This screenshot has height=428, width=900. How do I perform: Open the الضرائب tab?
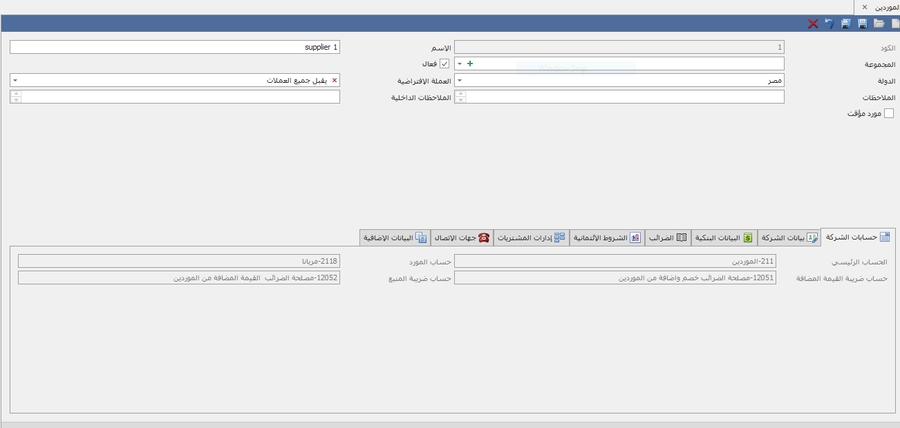(667, 238)
